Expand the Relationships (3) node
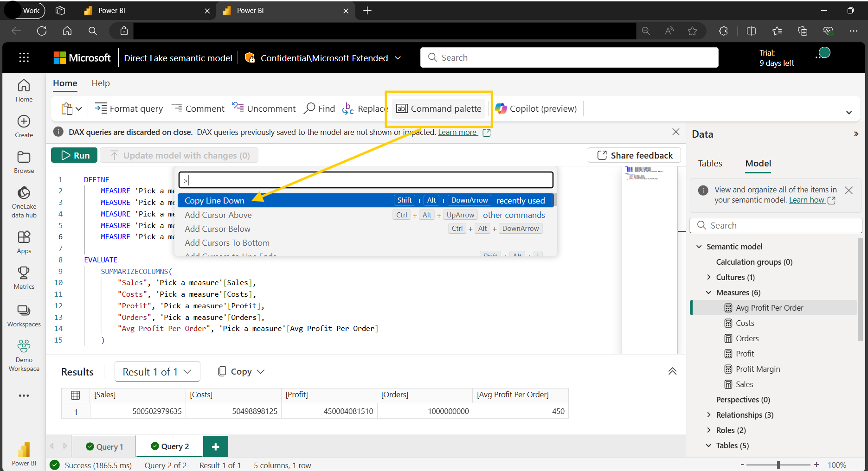Screen dimensions: 868x471 [708, 415]
